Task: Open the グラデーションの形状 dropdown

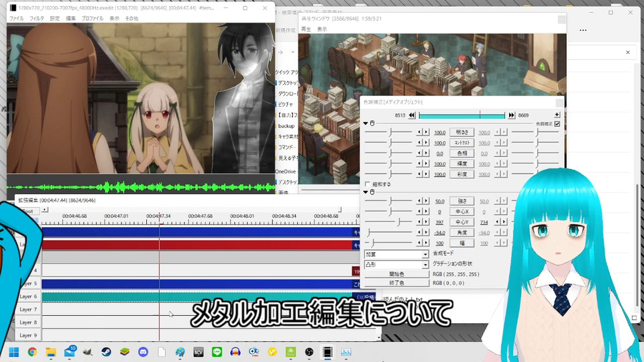Action: point(396,265)
